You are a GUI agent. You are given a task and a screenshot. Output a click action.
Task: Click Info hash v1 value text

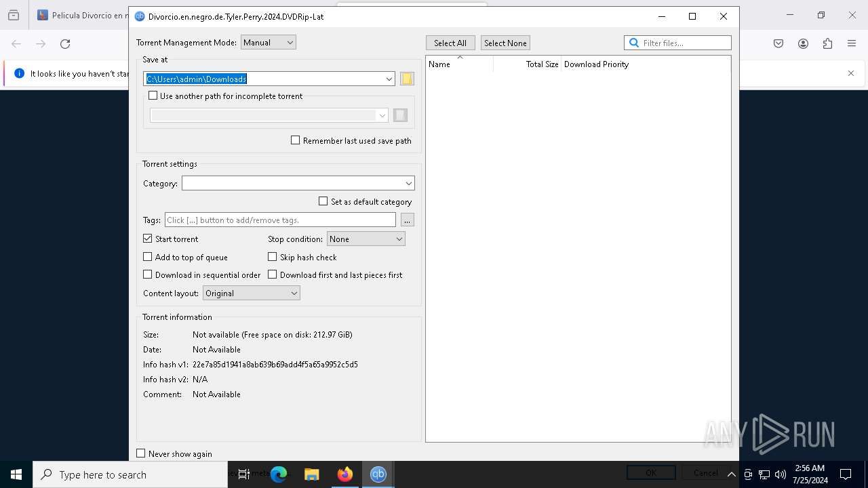[x=275, y=365]
